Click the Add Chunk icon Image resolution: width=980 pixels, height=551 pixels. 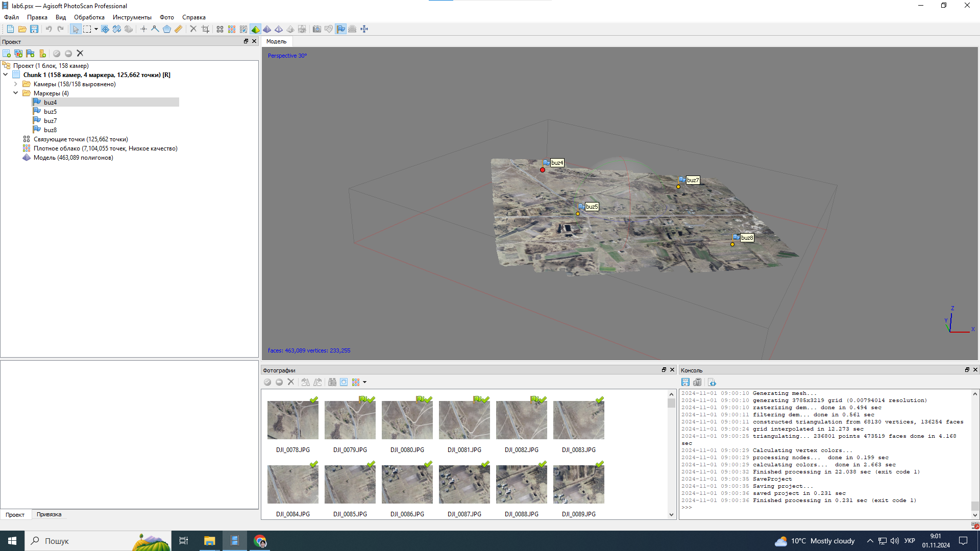(7, 54)
